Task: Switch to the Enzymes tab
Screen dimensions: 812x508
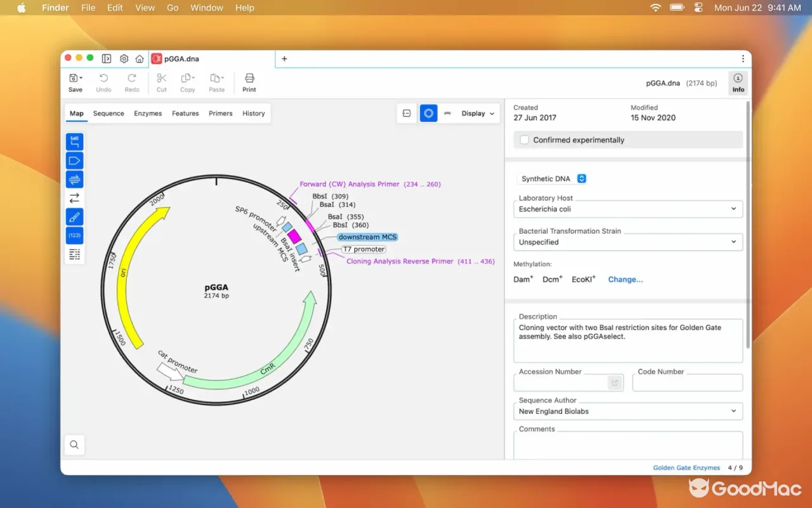Action: (x=148, y=113)
